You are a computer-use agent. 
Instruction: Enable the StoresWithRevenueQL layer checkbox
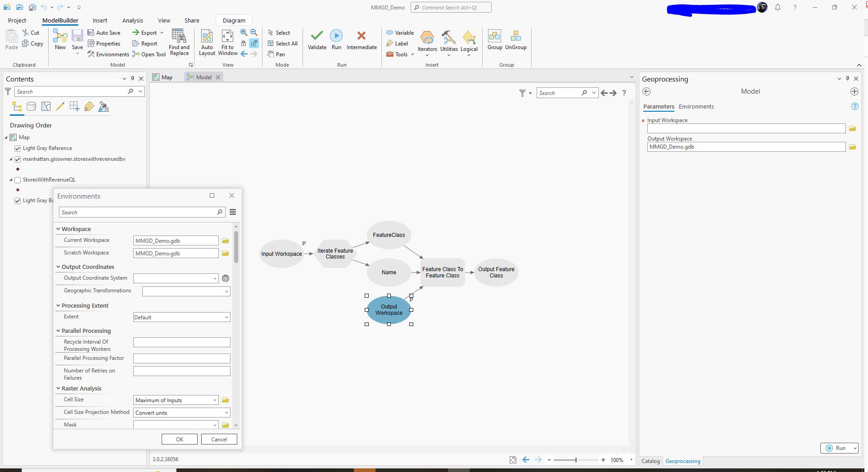point(18,180)
